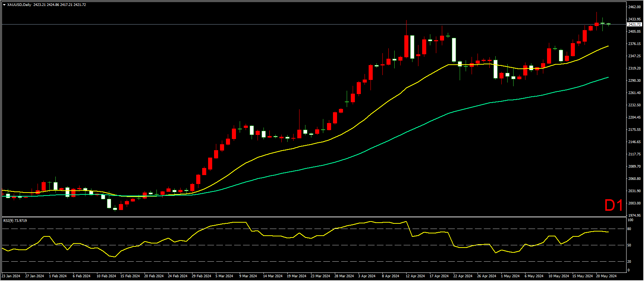The width and height of the screenshot is (644, 281).
Task: Click the 20 May 2024 date label
Action: tap(606, 276)
